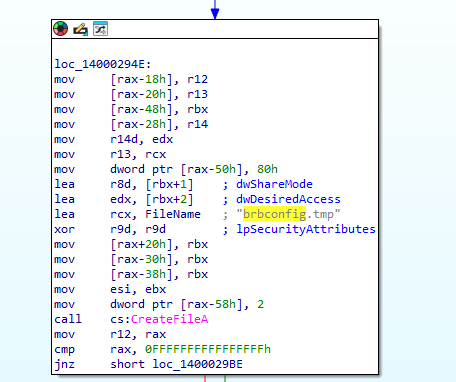456x382 pixels.
Task: Click the CreateFileA call reference
Action: pos(169,319)
